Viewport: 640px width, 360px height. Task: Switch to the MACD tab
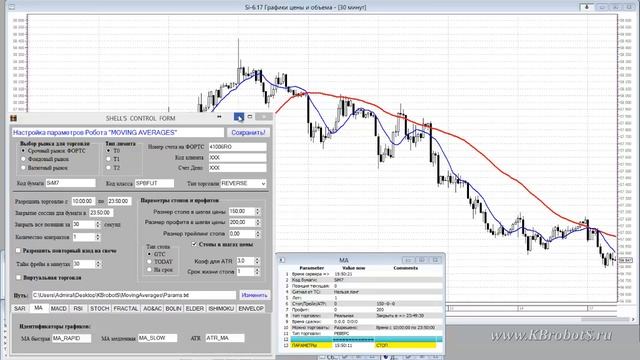(x=58, y=309)
